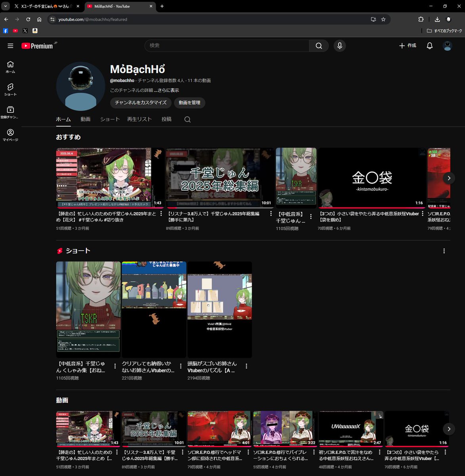Image resolution: width=465 pixels, height=476 pixels.
Task: Open the クリアしても納得いかない short thumbnail
Action: pyautogui.click(x=154, y=309)
